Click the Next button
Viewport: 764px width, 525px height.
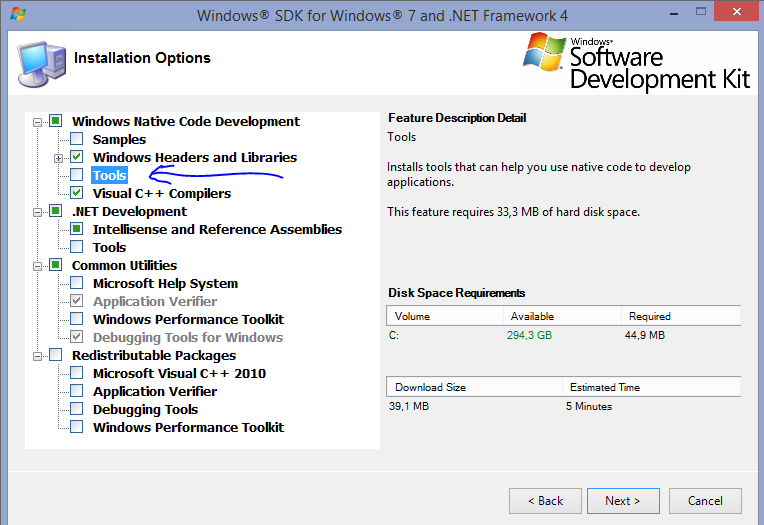pos(623,501)
